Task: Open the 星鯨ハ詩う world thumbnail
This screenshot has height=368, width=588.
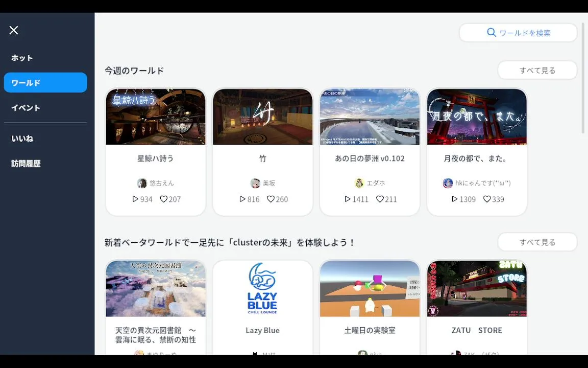Action: click(156, 117)
